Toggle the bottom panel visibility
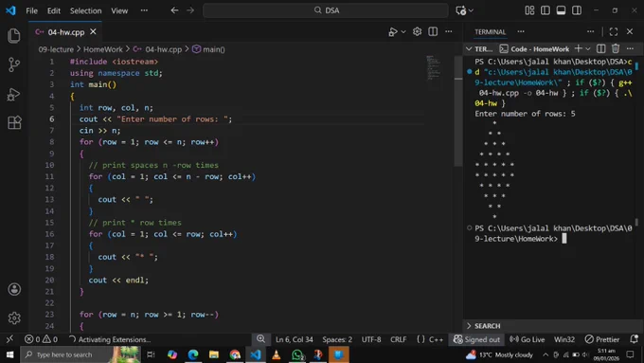Image resolution: width=644 pixels, height=363 pixels. (561, 10)
